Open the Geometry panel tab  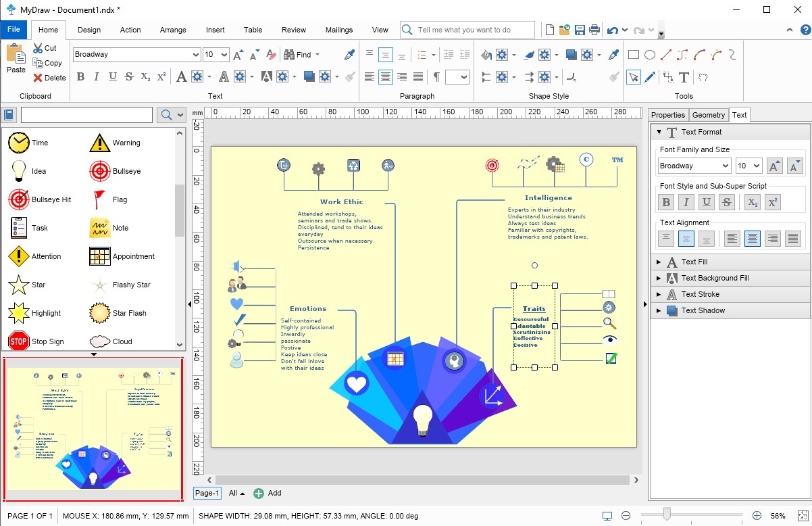(x=709, y=115)
